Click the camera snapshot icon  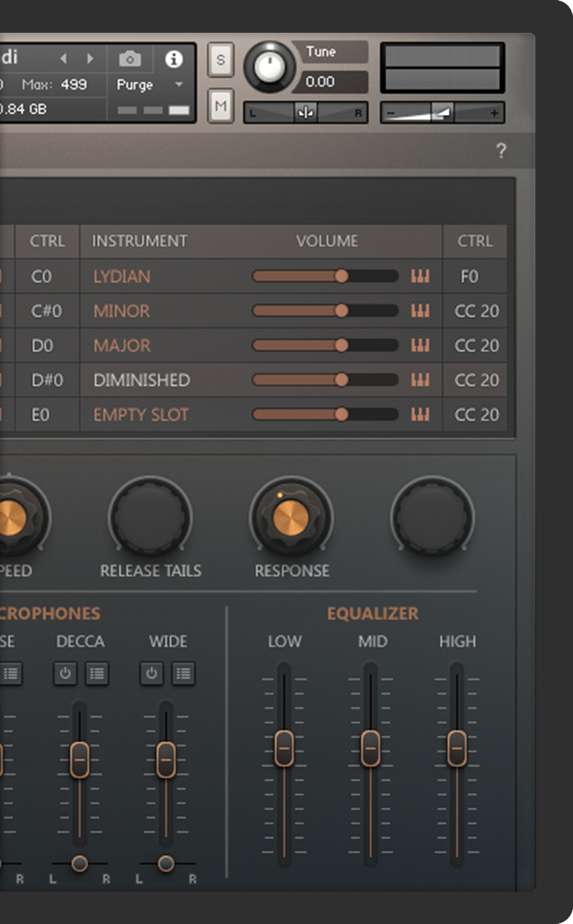point(130,60)
